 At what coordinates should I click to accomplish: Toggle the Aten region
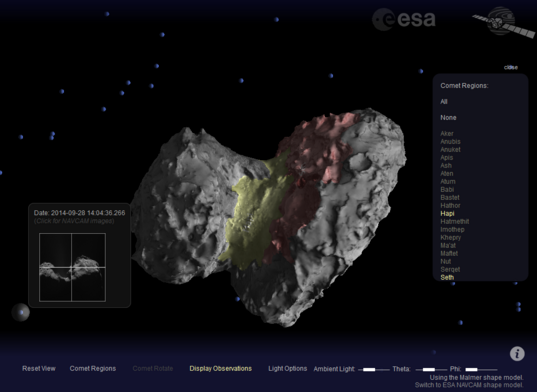(447, 174)
